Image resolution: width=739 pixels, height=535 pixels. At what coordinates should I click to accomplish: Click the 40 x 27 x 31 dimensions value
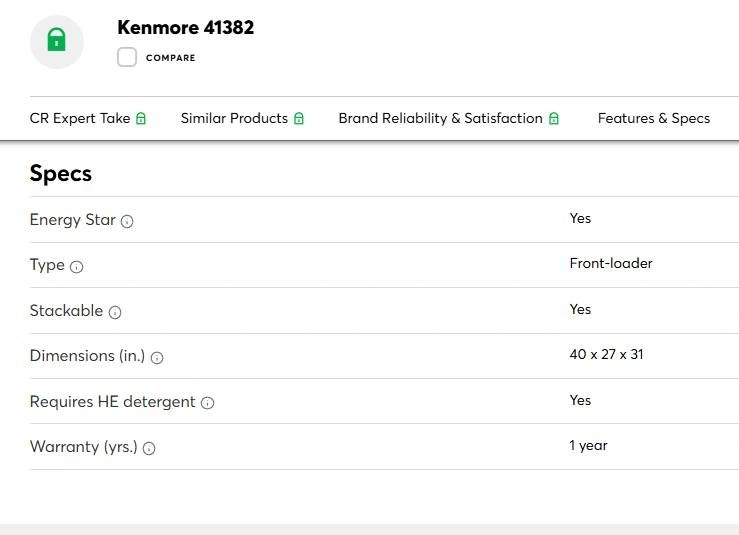606,355
